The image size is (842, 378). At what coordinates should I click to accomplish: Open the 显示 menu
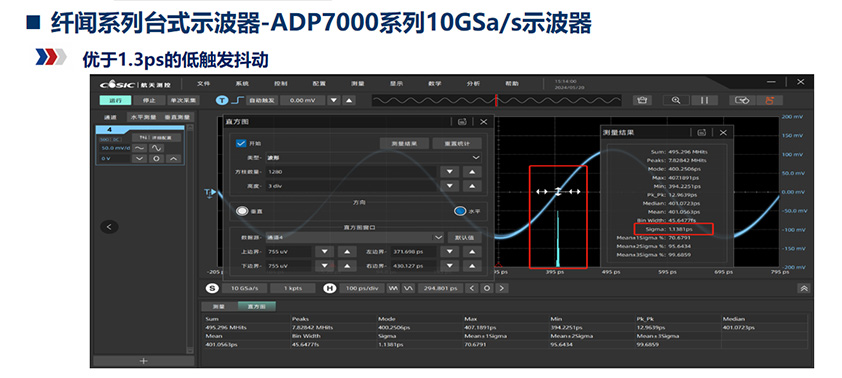396,84
